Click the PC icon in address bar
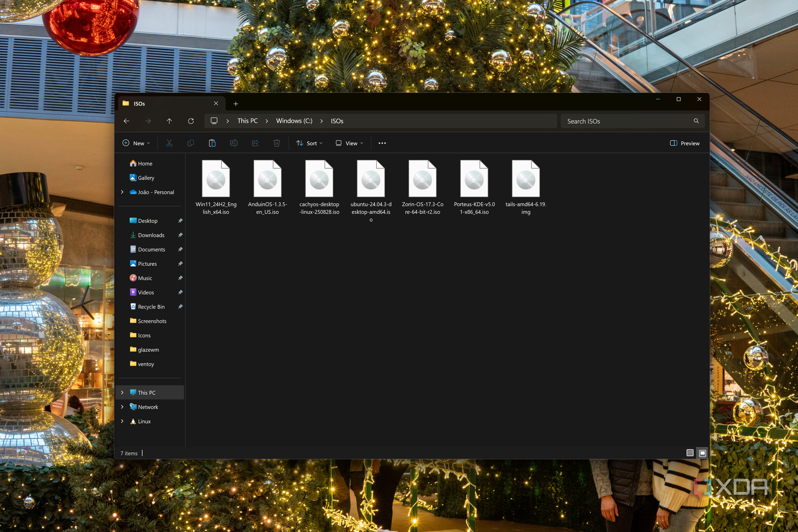Viewport: 798px width, 532px height. coord(214,121)
